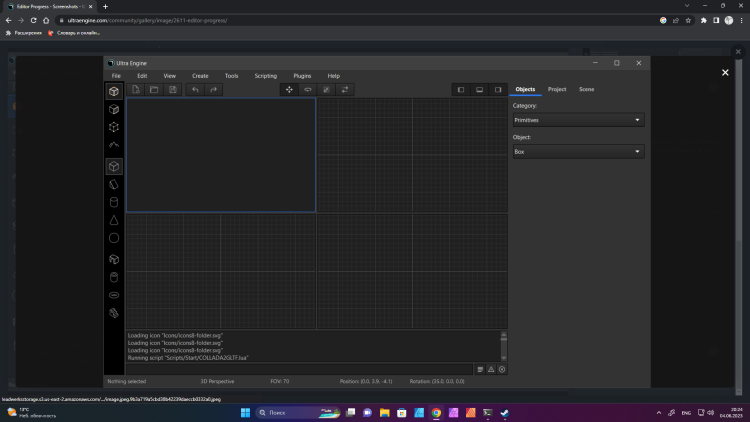Select the Move transform tool
The height and width of the screenshot is (422, 750).
click(290, 90)
